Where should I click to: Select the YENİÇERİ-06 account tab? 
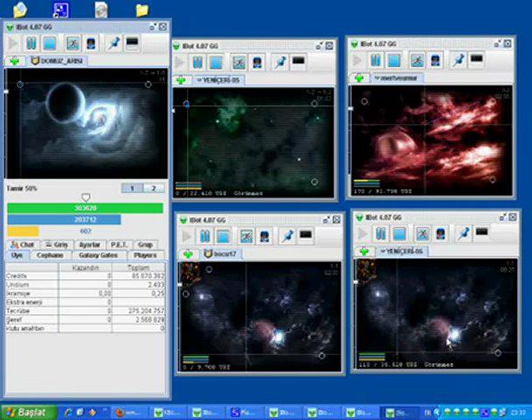(402, 251)
